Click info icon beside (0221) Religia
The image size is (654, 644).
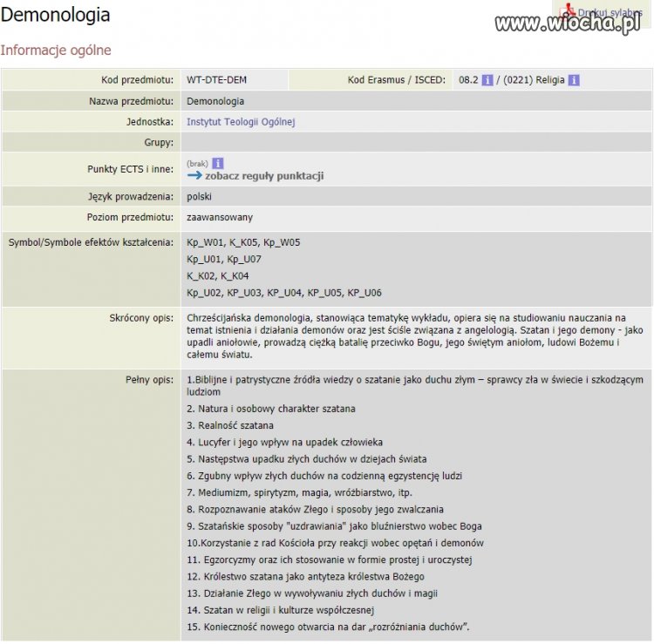click(574, 80)
